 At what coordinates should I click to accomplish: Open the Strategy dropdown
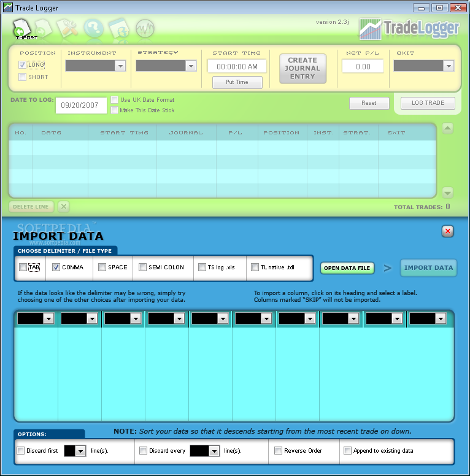(x=166, y=66)
